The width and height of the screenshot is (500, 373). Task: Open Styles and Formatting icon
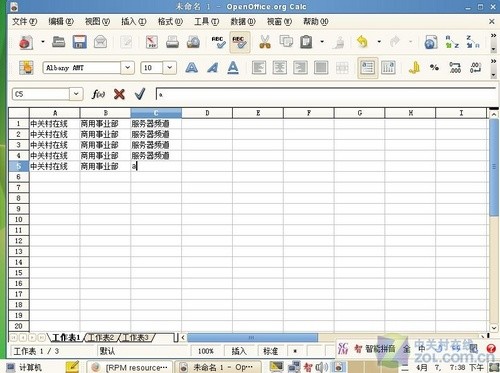pyautogui.click(x=26, y=68)
